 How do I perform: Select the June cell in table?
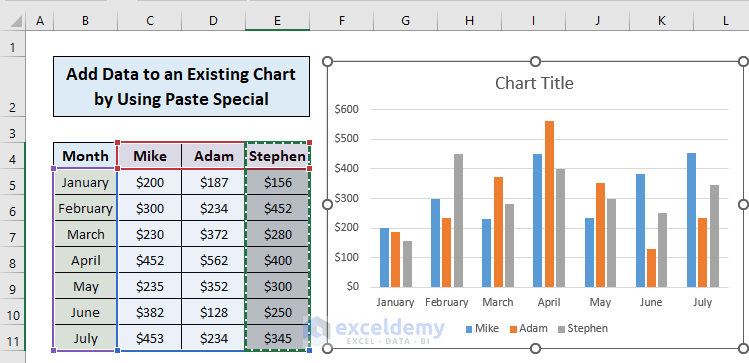coord(86,312)
